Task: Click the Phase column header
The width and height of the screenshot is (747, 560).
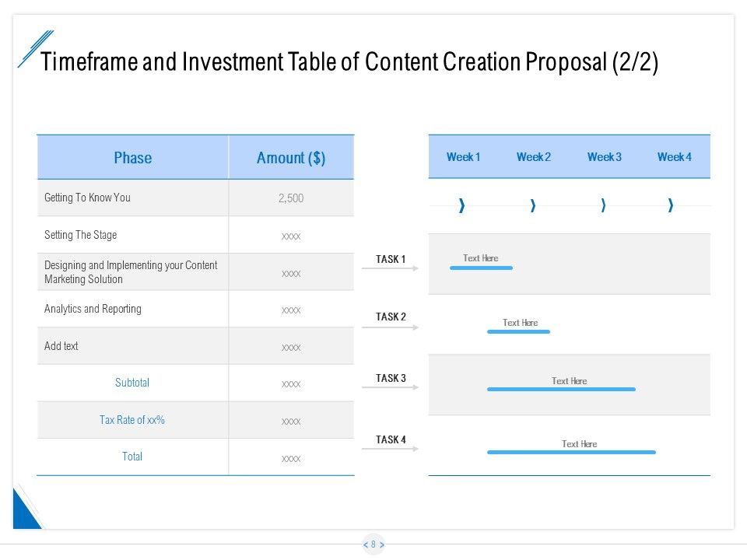Action: point(133,158)
